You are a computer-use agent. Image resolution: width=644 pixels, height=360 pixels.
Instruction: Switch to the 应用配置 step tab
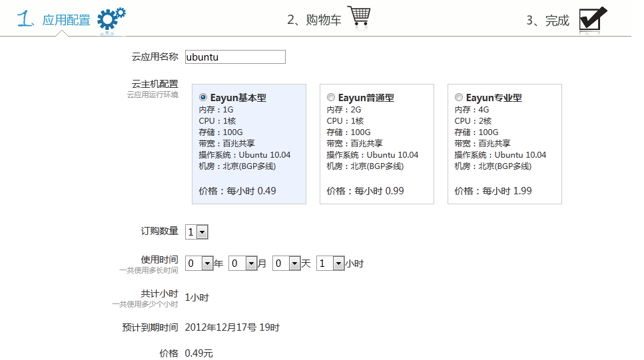pos(66,20)
